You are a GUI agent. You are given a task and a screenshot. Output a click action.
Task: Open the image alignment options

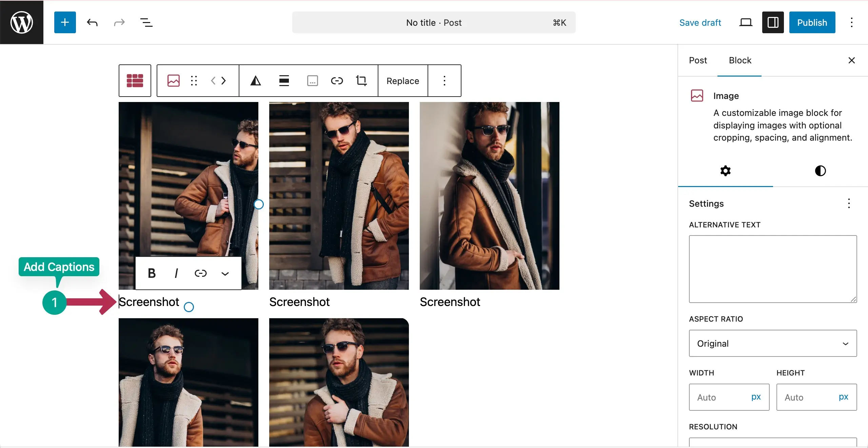pyautogui.click(x=284, y=81)
